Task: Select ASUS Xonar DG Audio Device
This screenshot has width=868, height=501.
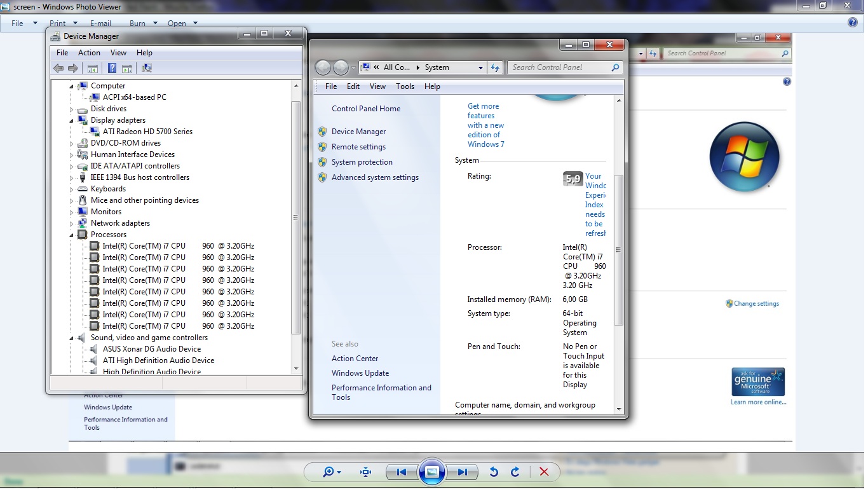Action: (152, 349)
